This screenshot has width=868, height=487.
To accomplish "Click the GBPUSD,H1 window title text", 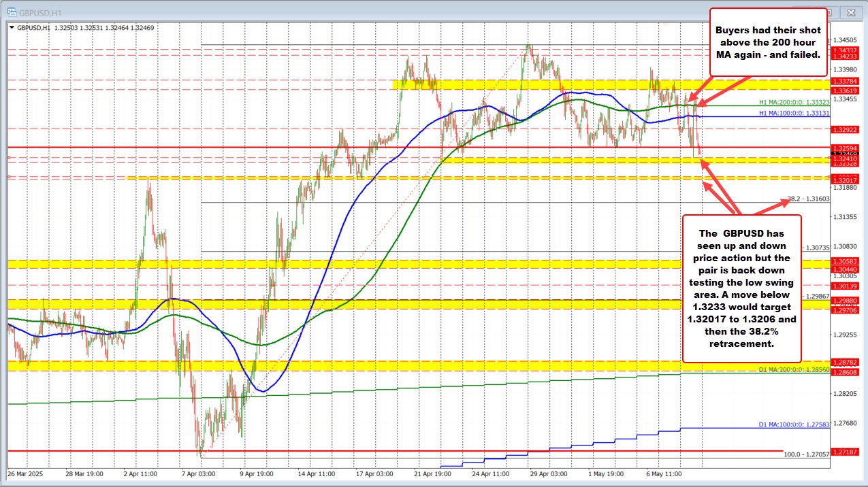I will pyautogui.click(x=40, y=12).
